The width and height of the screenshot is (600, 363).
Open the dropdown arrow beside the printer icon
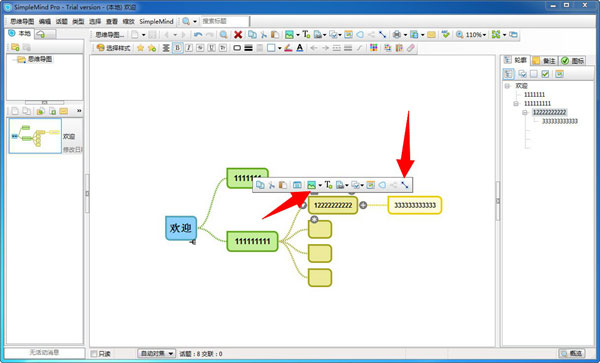click(x=405, y=35)
